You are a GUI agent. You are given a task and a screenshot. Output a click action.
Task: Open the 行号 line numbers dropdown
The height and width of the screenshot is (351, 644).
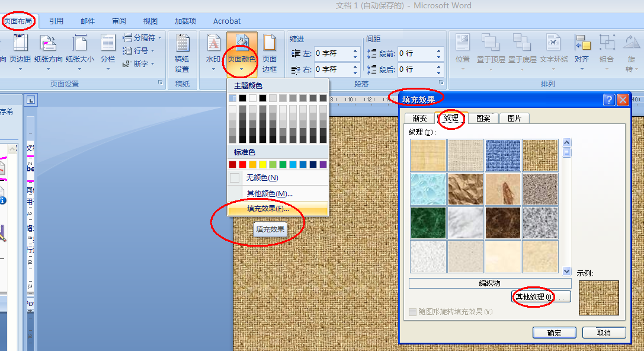coord(139,50)
